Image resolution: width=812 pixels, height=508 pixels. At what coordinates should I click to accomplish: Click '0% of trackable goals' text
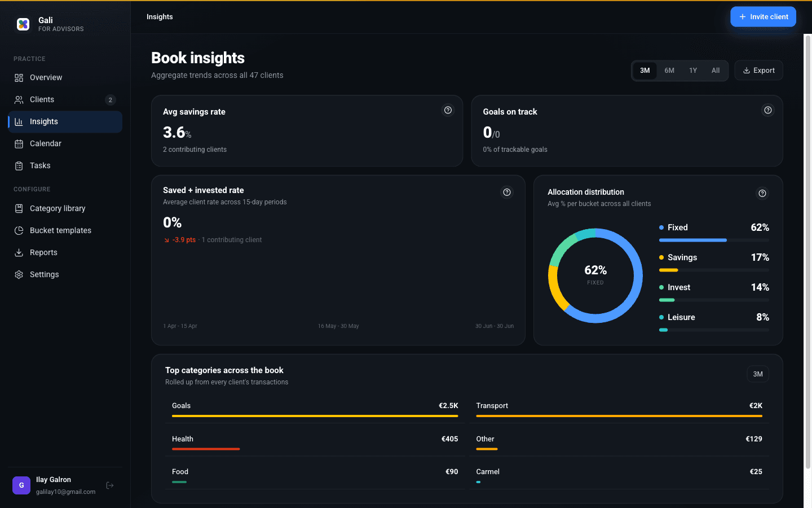(x=515, y=150)
